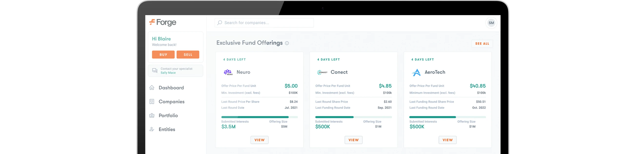The height and width of the screenshot is (154, 644).
Task: Click the orange SELL button
Action: tap(188, 55)
